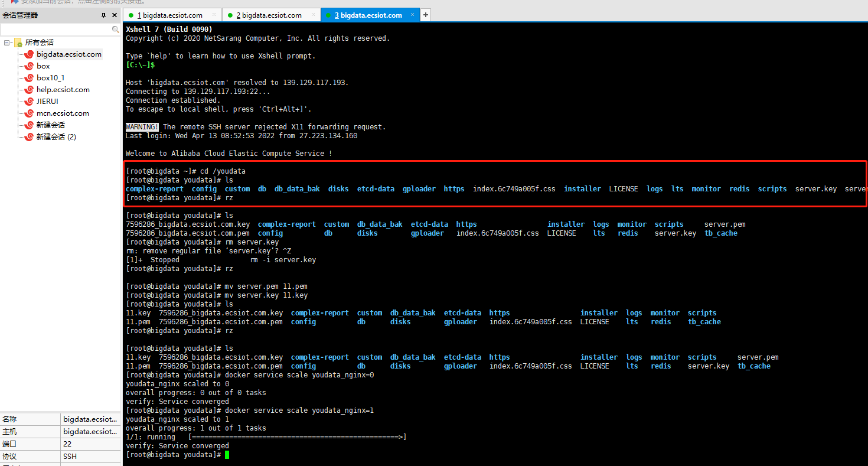Click the 端口 property label
868x466 pixels.
pyautogui.click(x=9, y=444)
